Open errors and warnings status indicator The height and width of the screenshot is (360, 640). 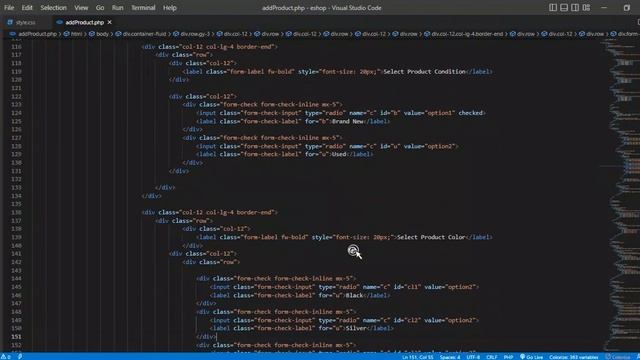click(6, 357)
